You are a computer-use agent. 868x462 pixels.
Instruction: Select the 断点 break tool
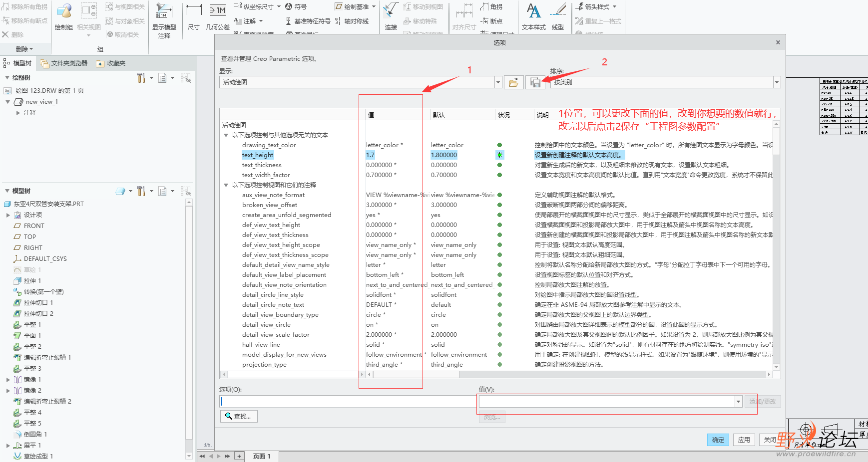(491, 21)
